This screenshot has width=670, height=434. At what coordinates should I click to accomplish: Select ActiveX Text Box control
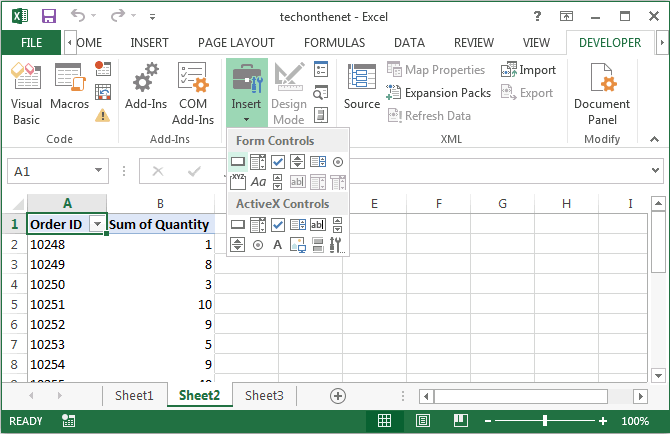(x=317, y=224)
